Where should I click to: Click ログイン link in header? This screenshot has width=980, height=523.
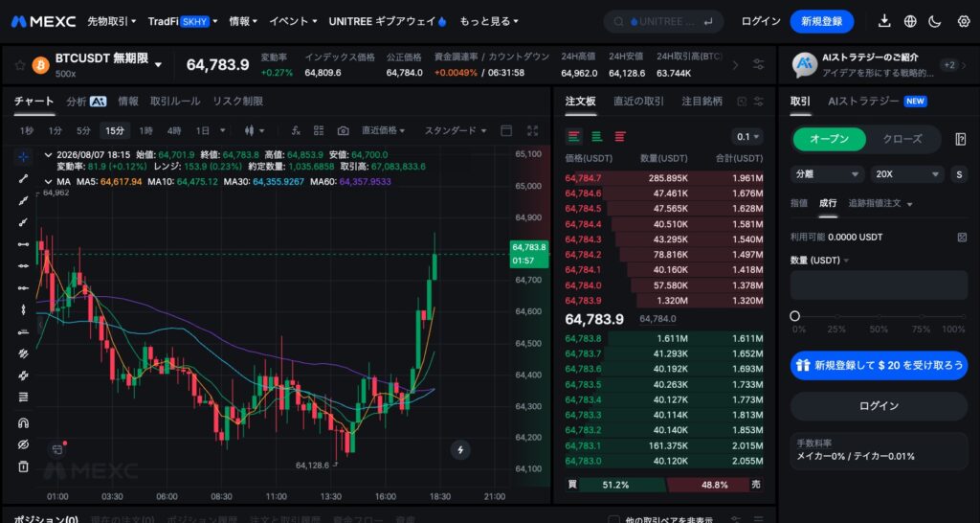tap(761, 21)
